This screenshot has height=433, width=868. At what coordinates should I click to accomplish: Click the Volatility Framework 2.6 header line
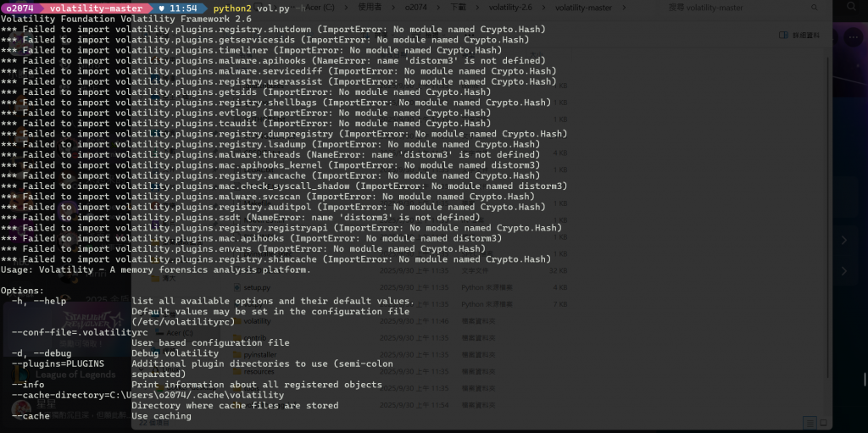tap(126, 19)
